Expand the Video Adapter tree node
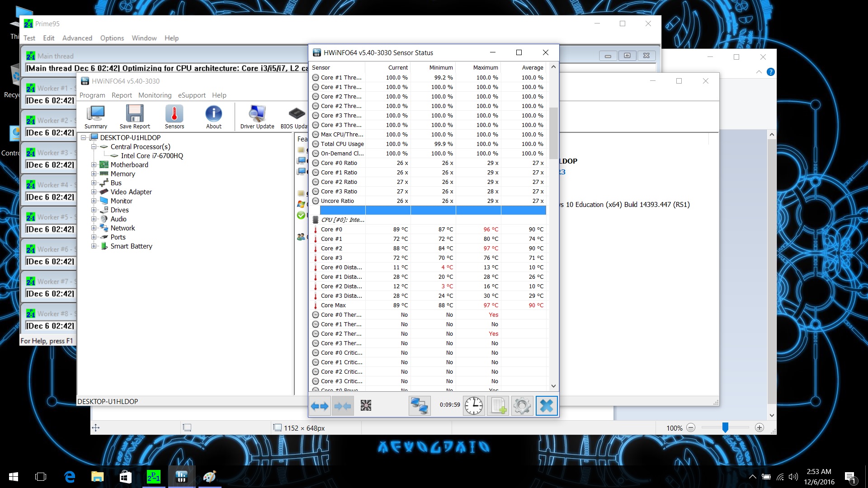The width and height of the screenshot is (868, 488). (x=94, y=192)
